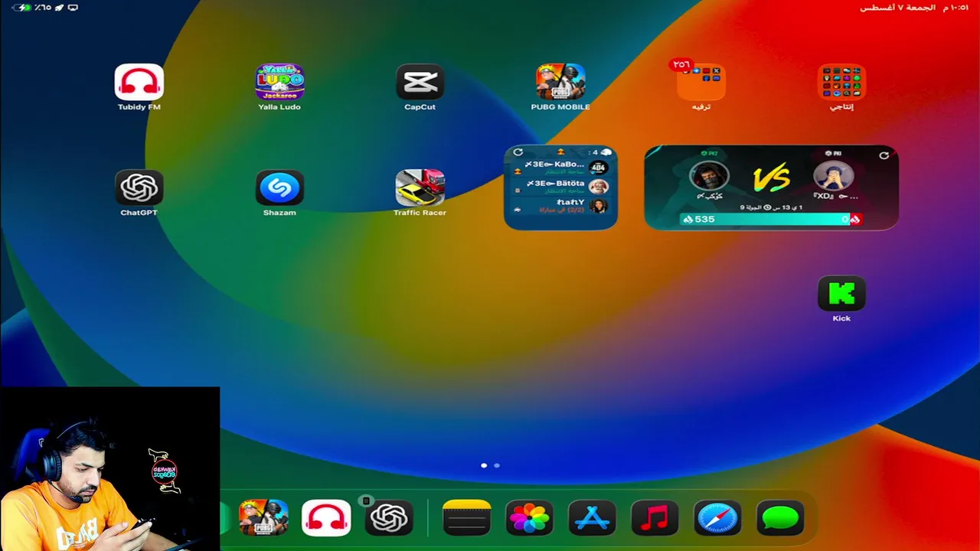Select the player row marked (2/2) in widget
This screenshot has width=980, height=551.
pyautogui.click(x=560, y=206)
